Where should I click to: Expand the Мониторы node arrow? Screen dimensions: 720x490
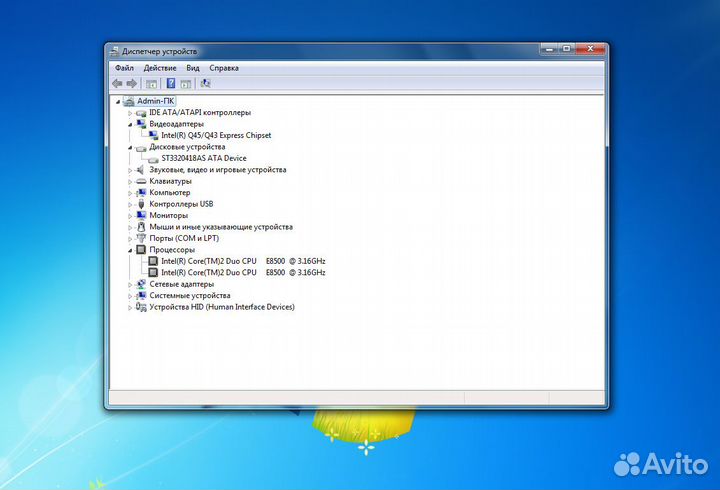tap(130, 216)
